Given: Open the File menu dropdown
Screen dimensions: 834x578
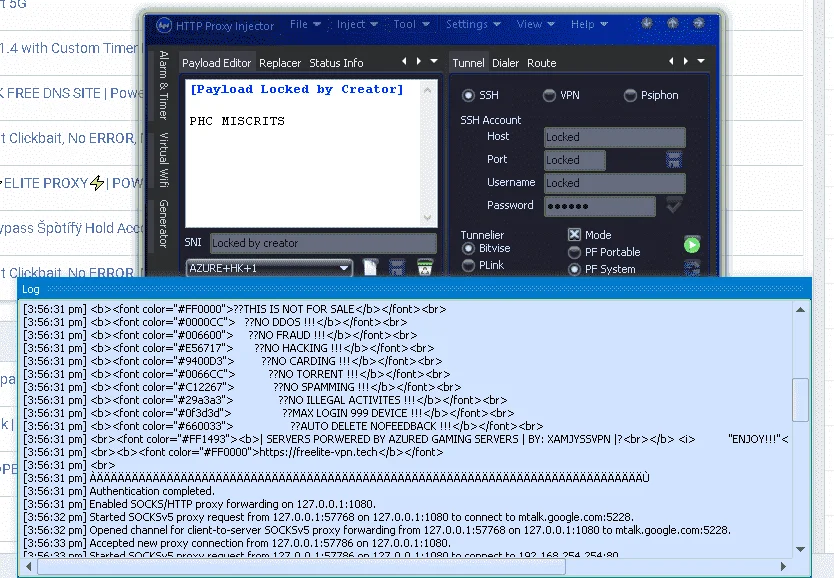Looking at the screenshot, I should 305,24.
